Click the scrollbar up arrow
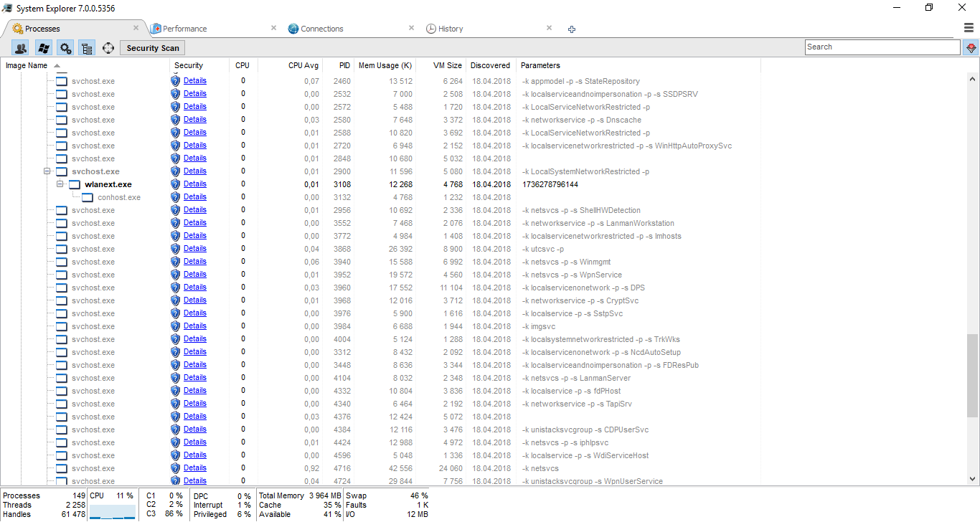The height and width of the screenshot is (522, 980). coord(972,80)
